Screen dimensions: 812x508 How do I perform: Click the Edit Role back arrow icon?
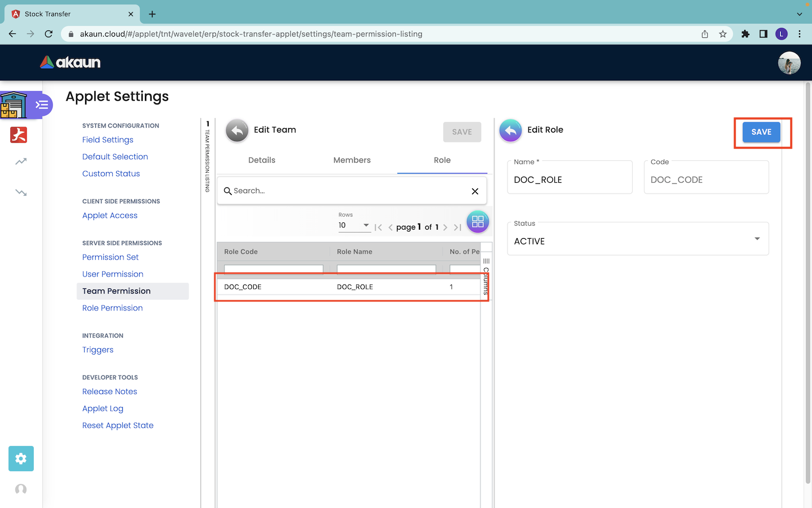tap(510, 130)
